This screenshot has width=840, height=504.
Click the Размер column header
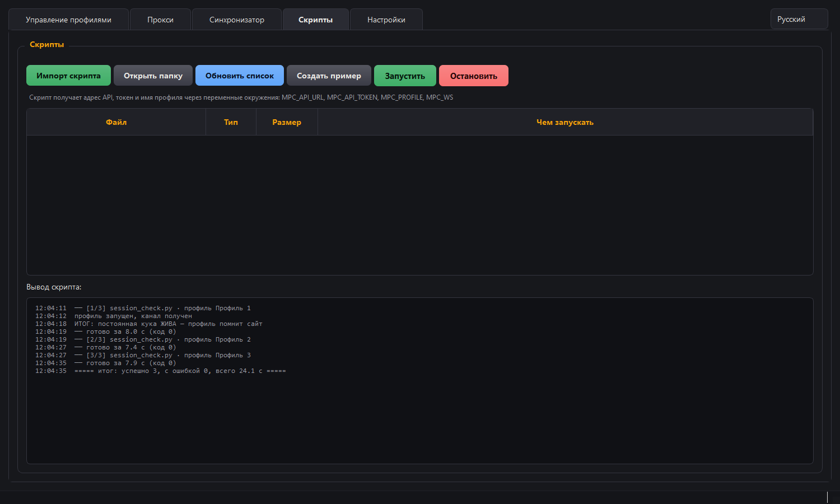[287, 122]
